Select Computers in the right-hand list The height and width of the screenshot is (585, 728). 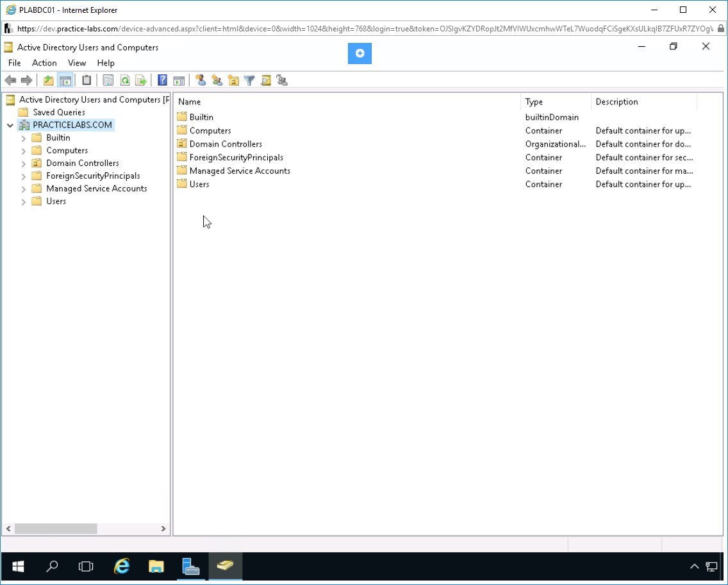210,131
